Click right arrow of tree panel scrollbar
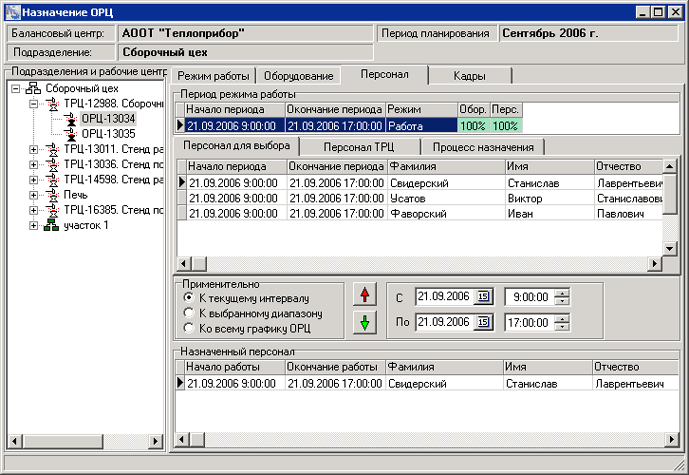 (155, 441)
